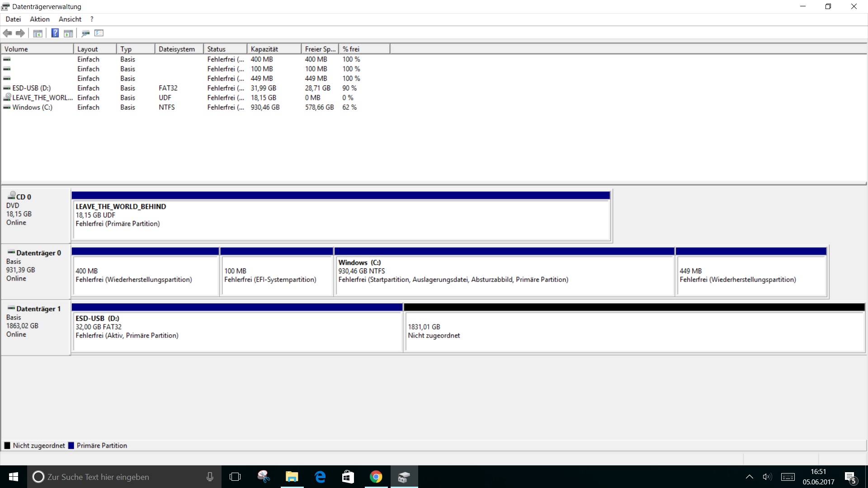Viewport: 868px width, 488px height.
Task: Show hidden system tray icons chevron
Action: (x=749, y=477)
